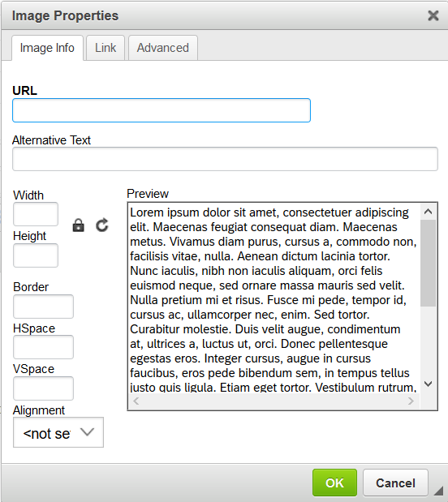The image size is (448, 502).
Task: Click the Alternative Text field
Action: 225,159
